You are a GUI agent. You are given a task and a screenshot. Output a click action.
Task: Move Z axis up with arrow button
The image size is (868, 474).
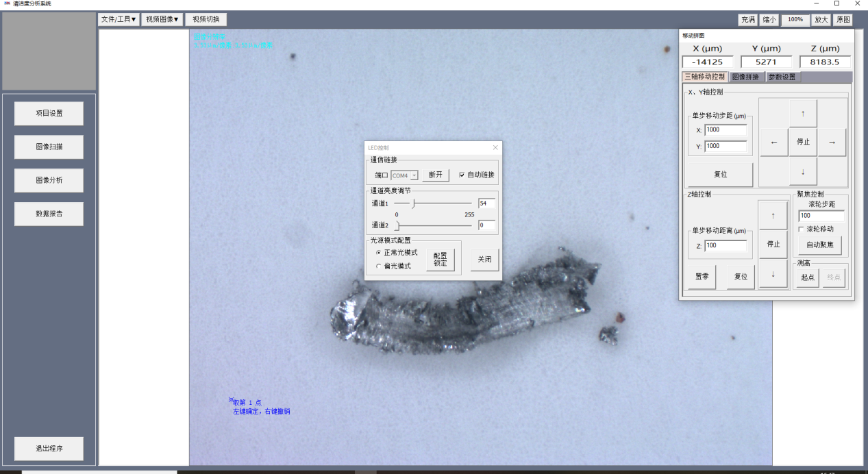click(773, 215)
